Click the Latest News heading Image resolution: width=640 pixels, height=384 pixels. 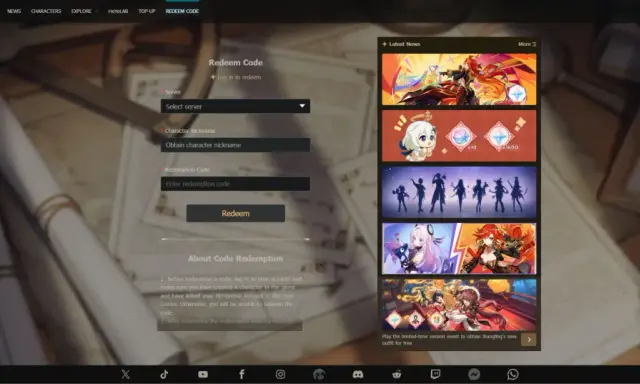pos(404,44)
